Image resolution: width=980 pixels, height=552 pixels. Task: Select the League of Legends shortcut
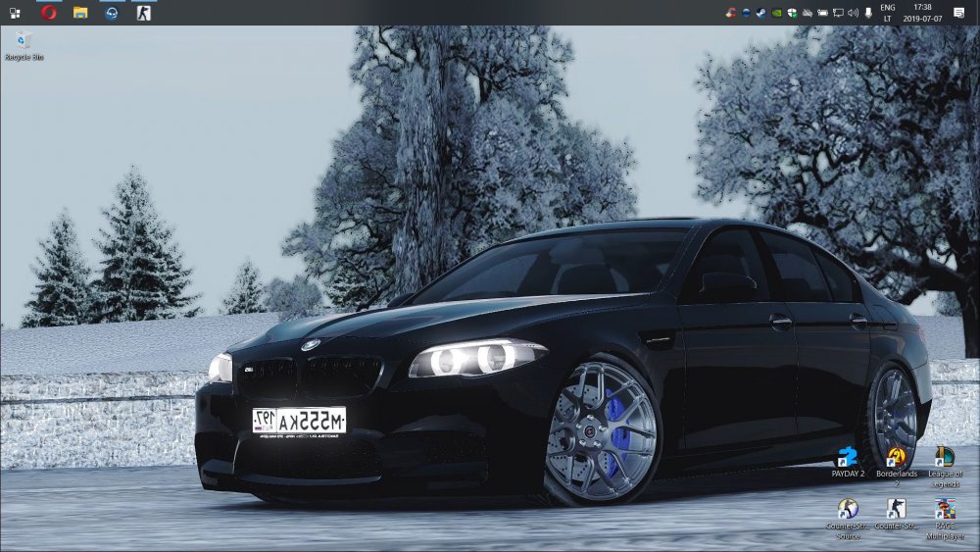click(x=945, y=463)
